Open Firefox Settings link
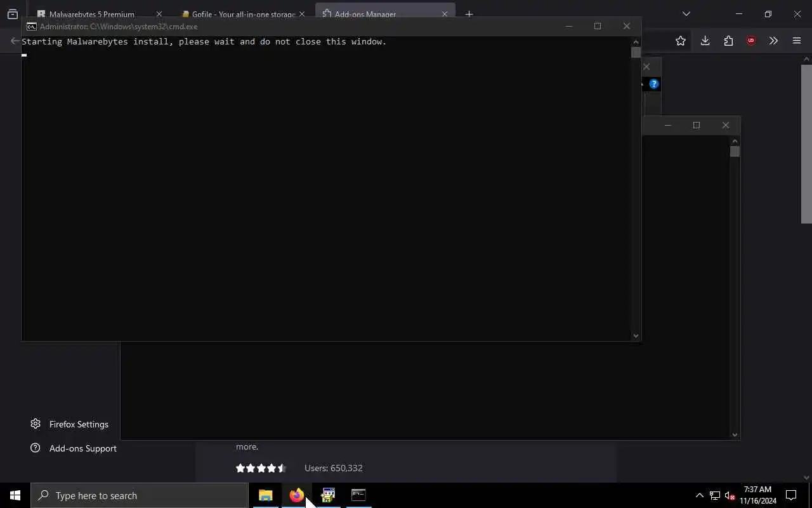The image size is (812, 508). [x=79, y=424]
